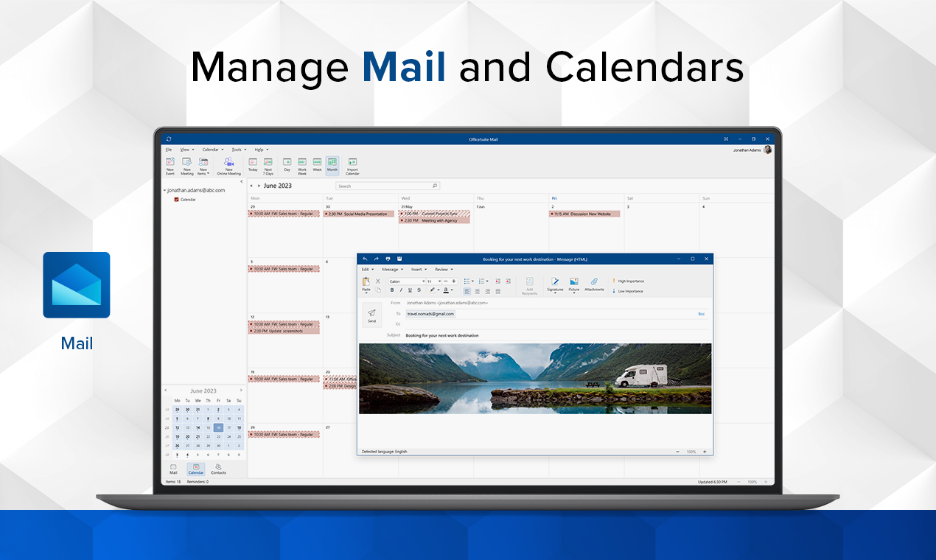
Task: Switch to Contacts module
Action: click(x=219, y=469)
